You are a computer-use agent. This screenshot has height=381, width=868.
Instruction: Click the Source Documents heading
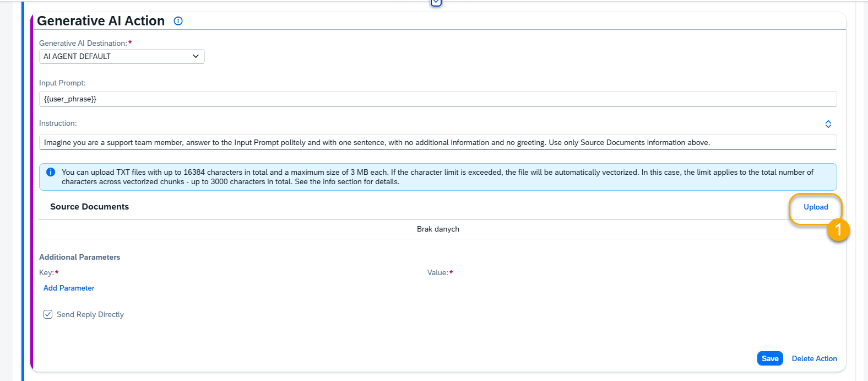click(x=89, y=207)
